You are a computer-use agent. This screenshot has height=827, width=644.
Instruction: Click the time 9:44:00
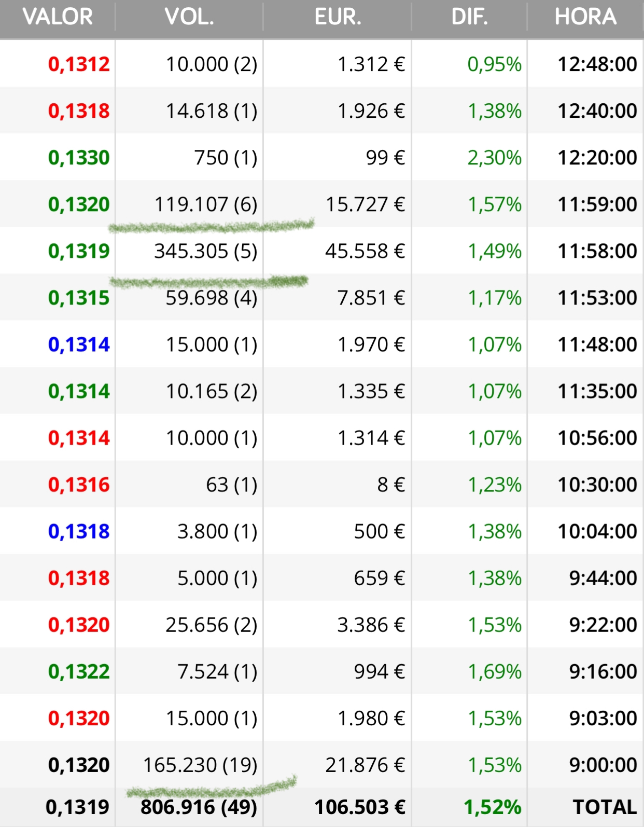(x=603, y=578)
